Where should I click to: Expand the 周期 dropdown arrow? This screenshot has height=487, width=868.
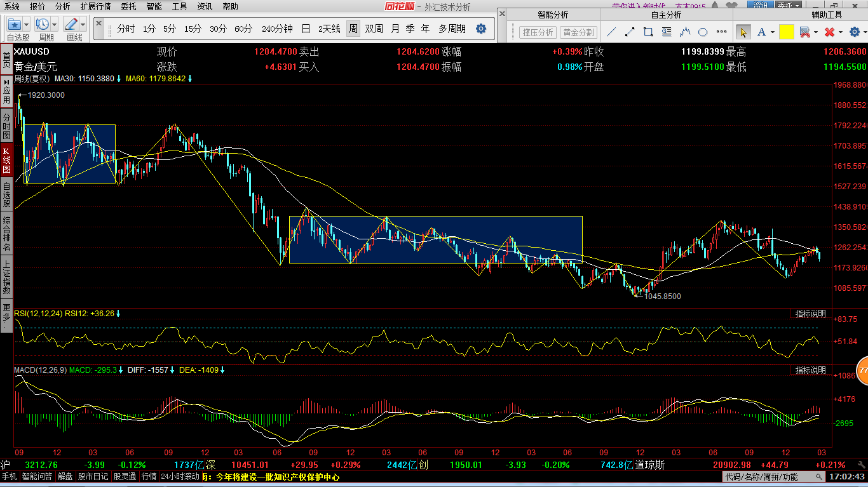(55, 24)
